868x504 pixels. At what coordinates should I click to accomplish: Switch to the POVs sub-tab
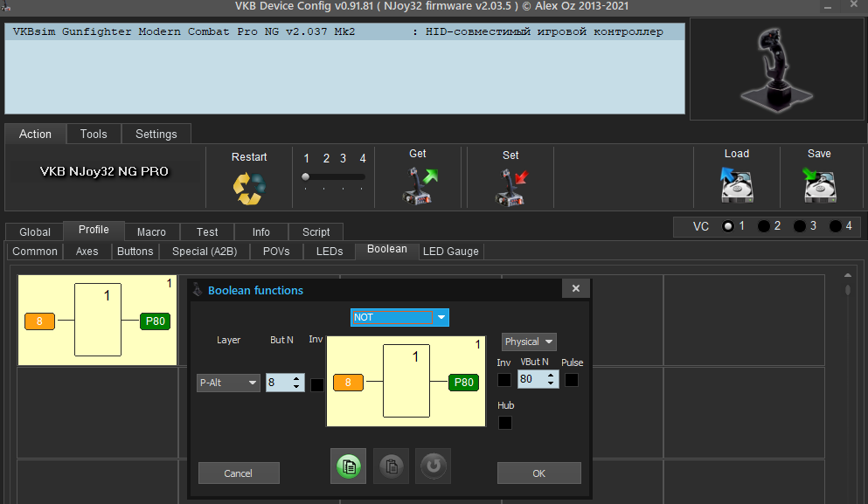click(276, 252)
